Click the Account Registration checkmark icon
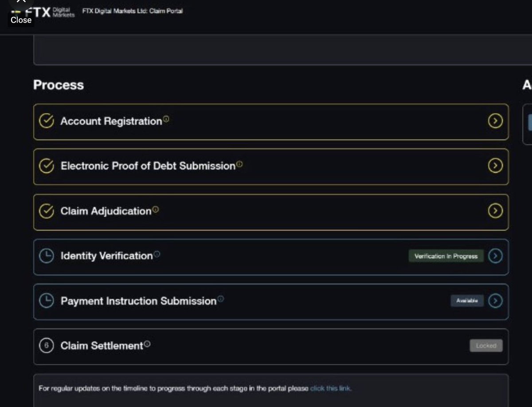The image size is (532, 407). pyautogui.click(x=47, y=121)
